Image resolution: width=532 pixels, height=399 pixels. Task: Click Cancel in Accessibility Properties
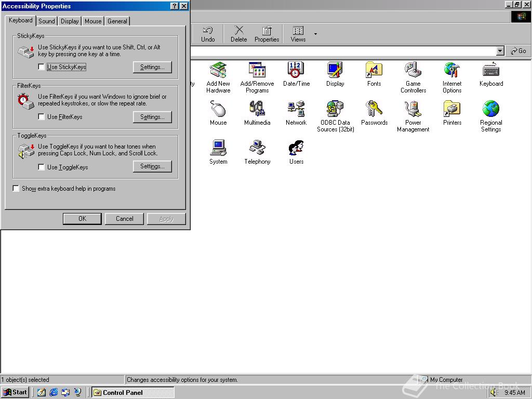(125, 219)
